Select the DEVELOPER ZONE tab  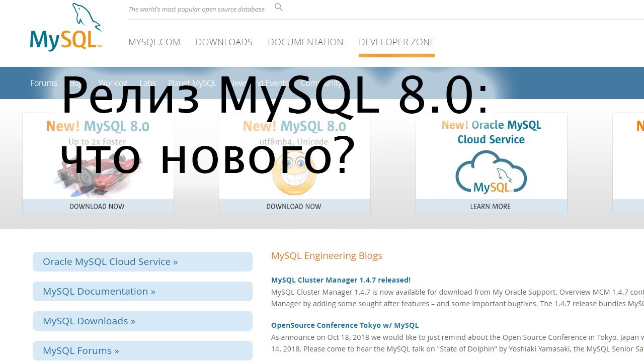pos(396,42)
